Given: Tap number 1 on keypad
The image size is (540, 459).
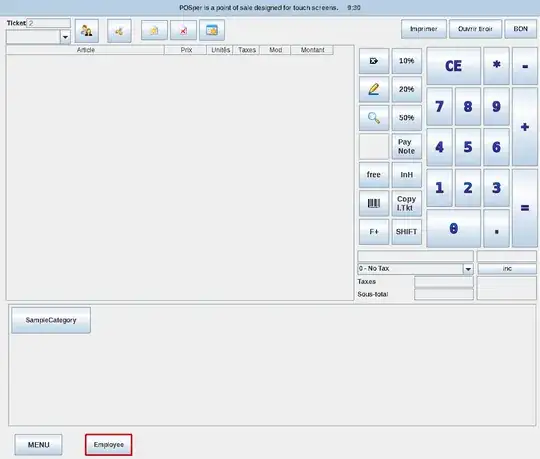Looking at the screenshot, I should click(x=439, y=188).
